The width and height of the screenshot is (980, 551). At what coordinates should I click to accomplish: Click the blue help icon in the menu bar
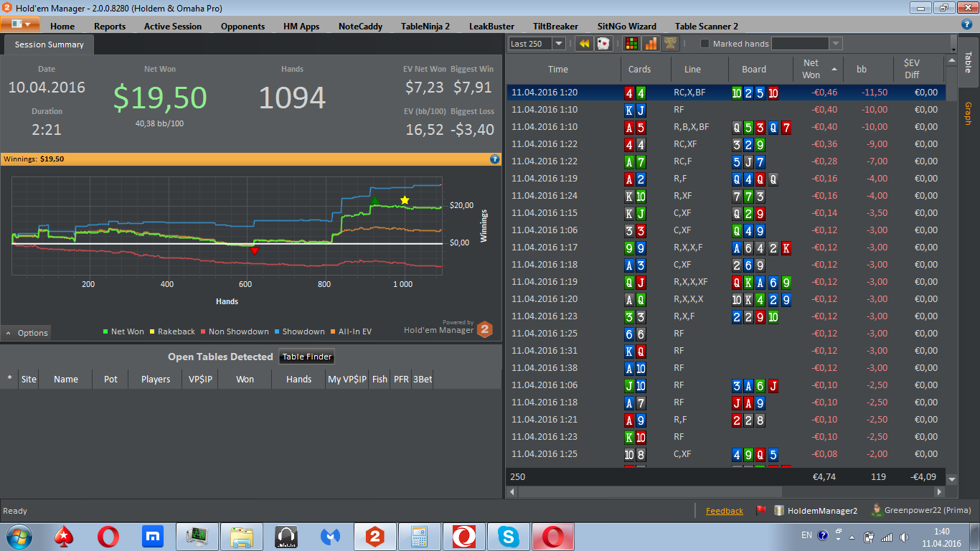967,24
